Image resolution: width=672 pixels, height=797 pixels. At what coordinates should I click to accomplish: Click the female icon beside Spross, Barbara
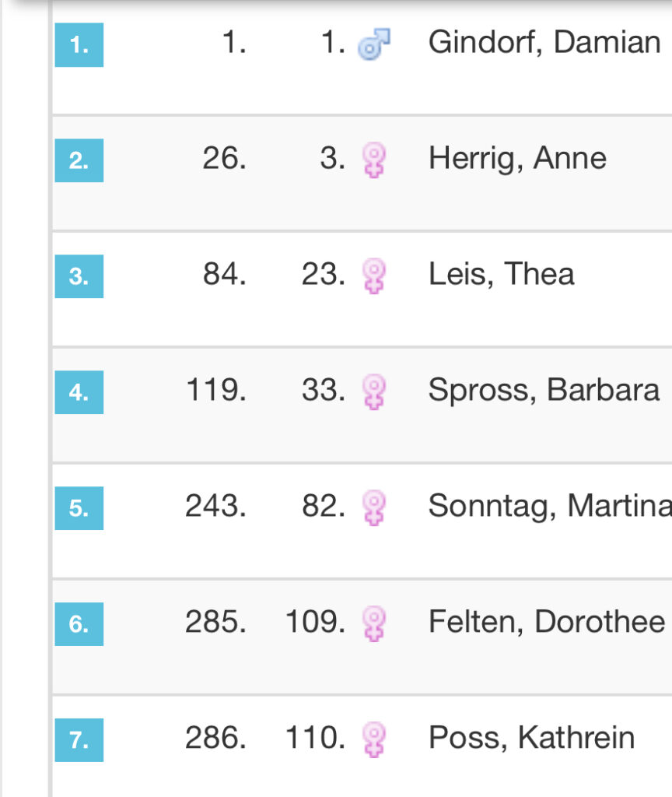(x=374, y=391)
